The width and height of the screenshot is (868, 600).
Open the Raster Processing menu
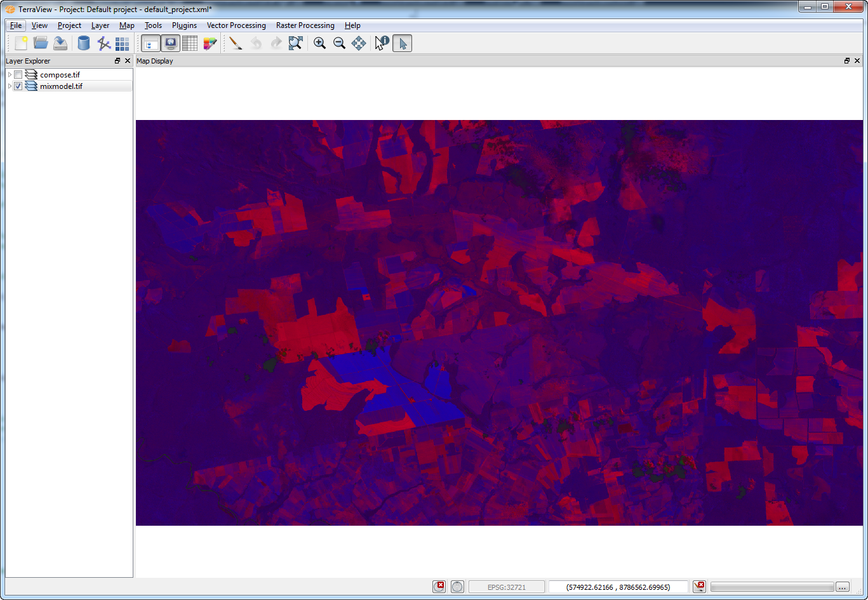tap(305, 25)
